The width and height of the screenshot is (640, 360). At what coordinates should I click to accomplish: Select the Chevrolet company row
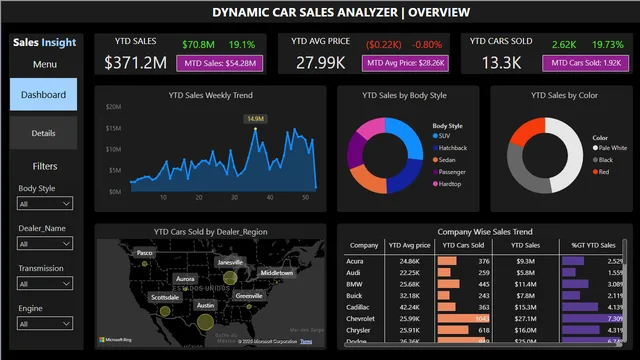(483, 318)
